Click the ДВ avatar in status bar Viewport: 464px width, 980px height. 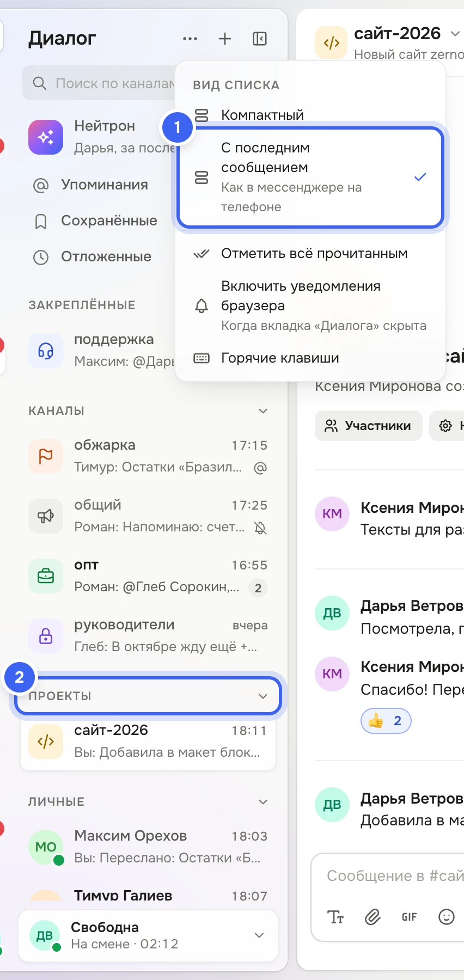point(45,935)
